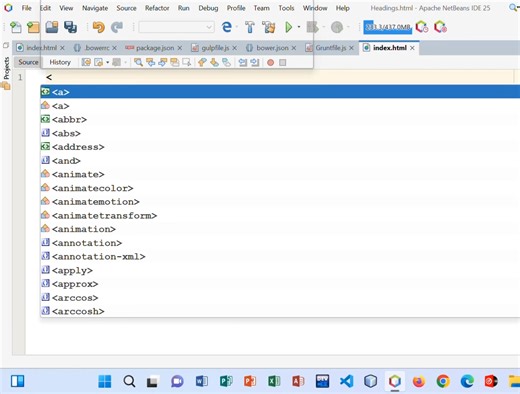Image resolution: width=520 pixels, height=394 pixels.
Task: Open Firefox from the taskbar
Action: click(419, 381)
